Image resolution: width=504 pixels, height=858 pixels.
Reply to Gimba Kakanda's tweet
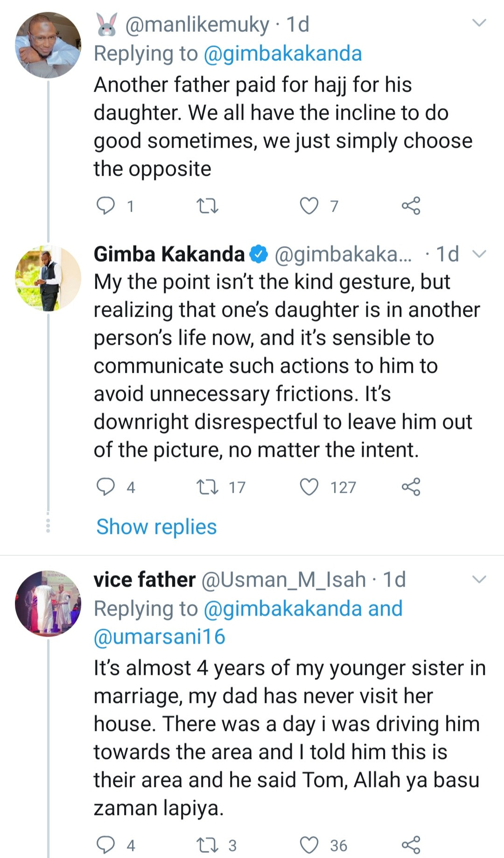click(x=105, y=487)
